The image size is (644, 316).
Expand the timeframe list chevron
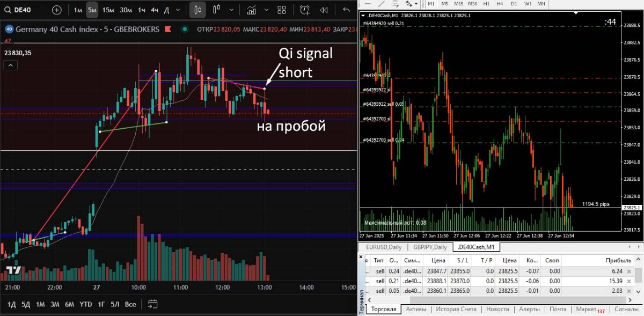coord(179,10)
